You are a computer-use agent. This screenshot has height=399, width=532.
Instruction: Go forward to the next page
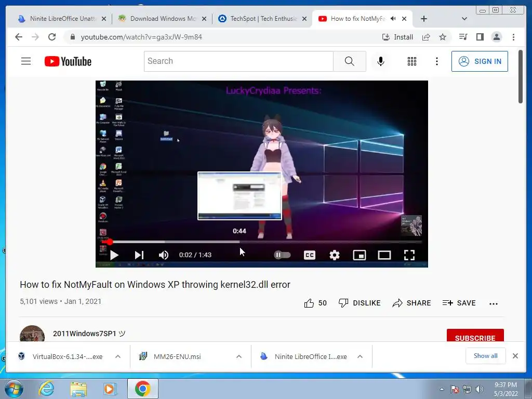tap(35, 37)
